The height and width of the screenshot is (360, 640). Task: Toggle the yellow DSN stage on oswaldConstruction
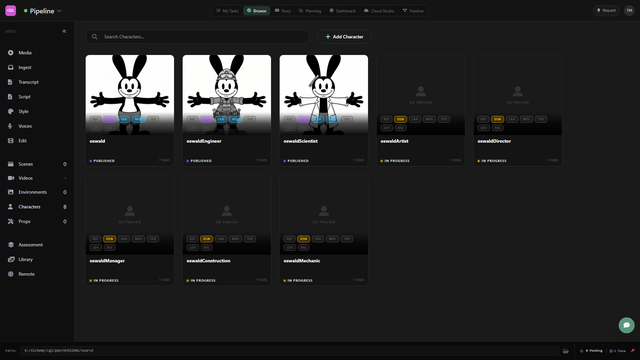click(207, 239)
